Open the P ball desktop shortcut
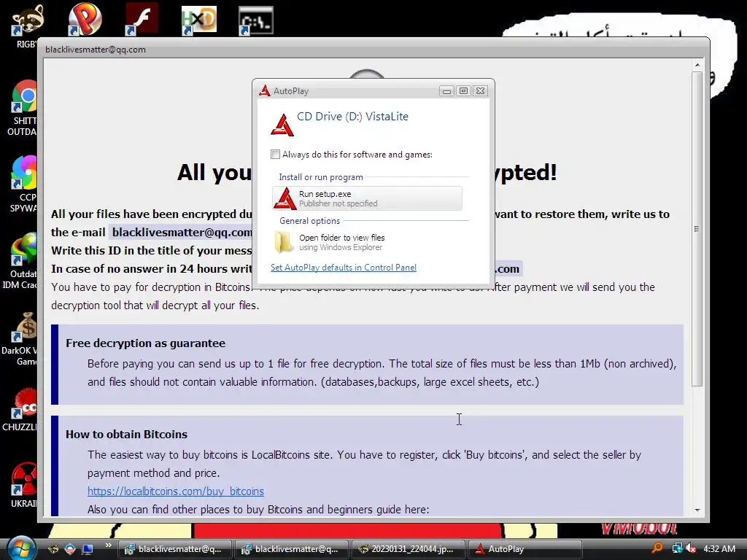747x560 pixels. click(85, 20)
